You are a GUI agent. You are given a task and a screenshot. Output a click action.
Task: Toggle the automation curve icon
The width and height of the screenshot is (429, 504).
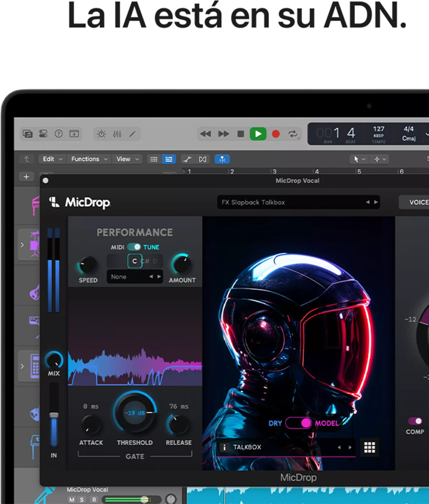[187, 159]
